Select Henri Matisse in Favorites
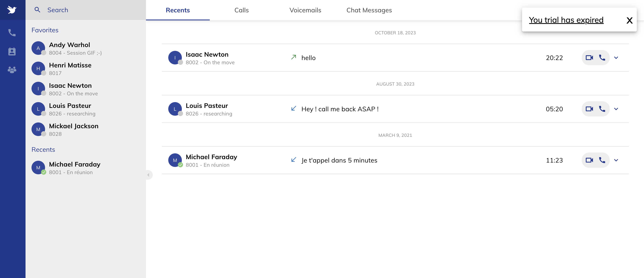This screenshot has height=278, width=644. click(x=86, y=69)
